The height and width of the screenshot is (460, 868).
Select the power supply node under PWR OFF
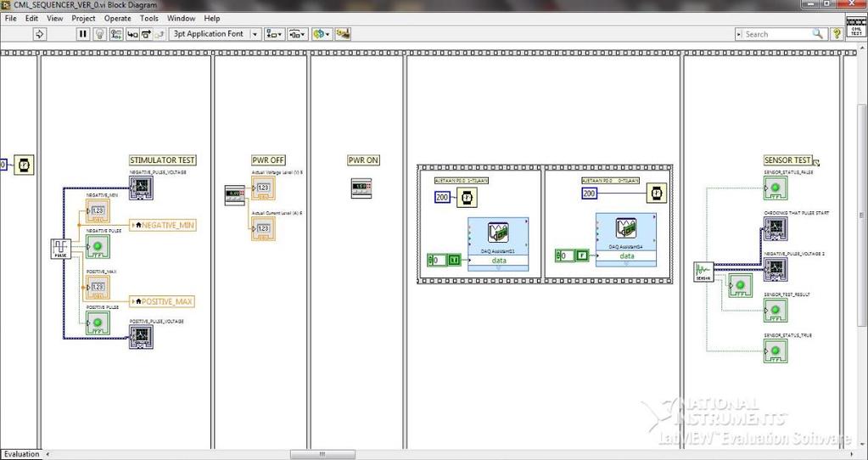click(235, 195)
